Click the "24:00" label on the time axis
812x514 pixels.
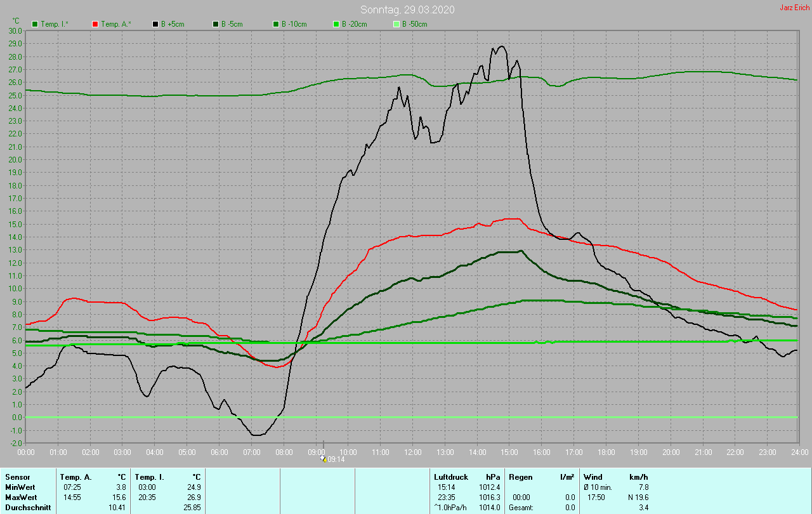(799, 452)
